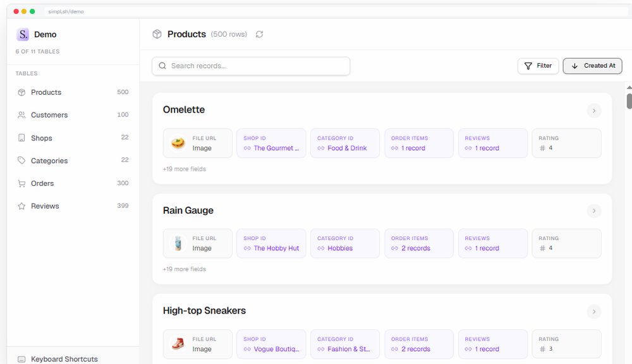Open the Filter panel
This screenshot has width=632, height=364.
coord(538,66)
